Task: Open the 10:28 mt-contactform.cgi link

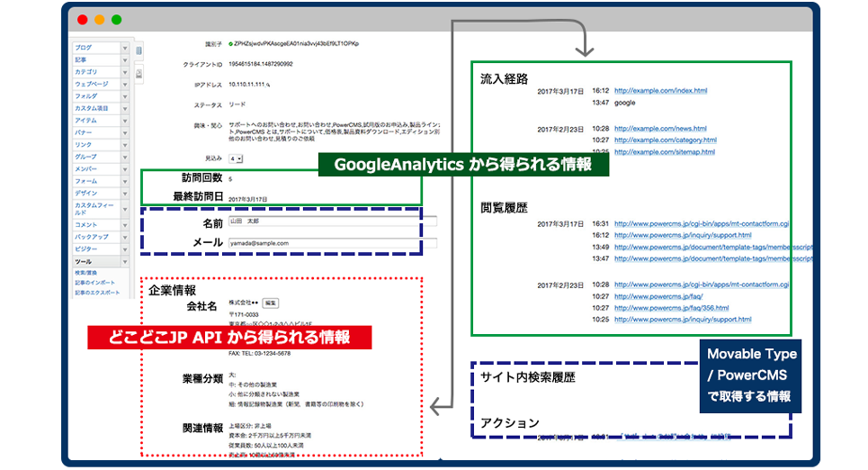Action: pos(702,285)
